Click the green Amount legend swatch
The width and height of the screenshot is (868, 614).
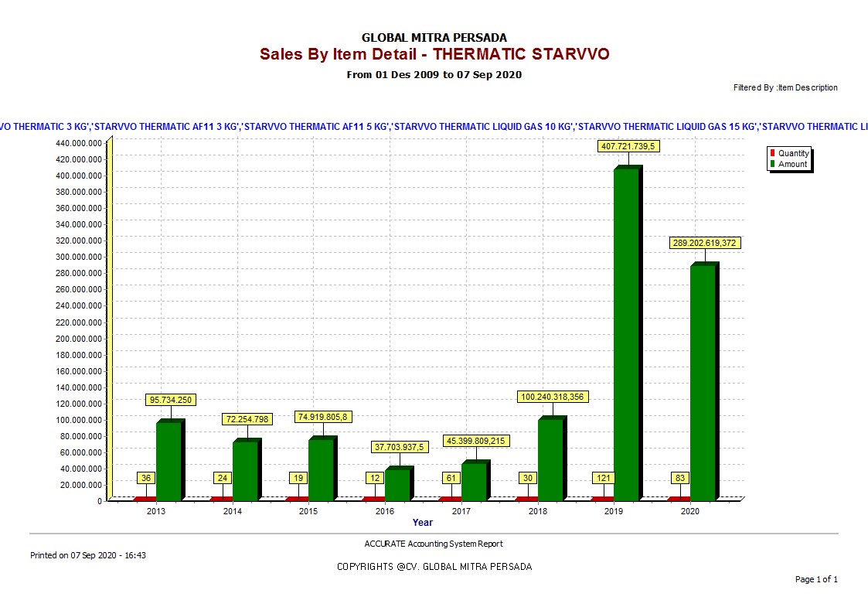pos(771,164)
